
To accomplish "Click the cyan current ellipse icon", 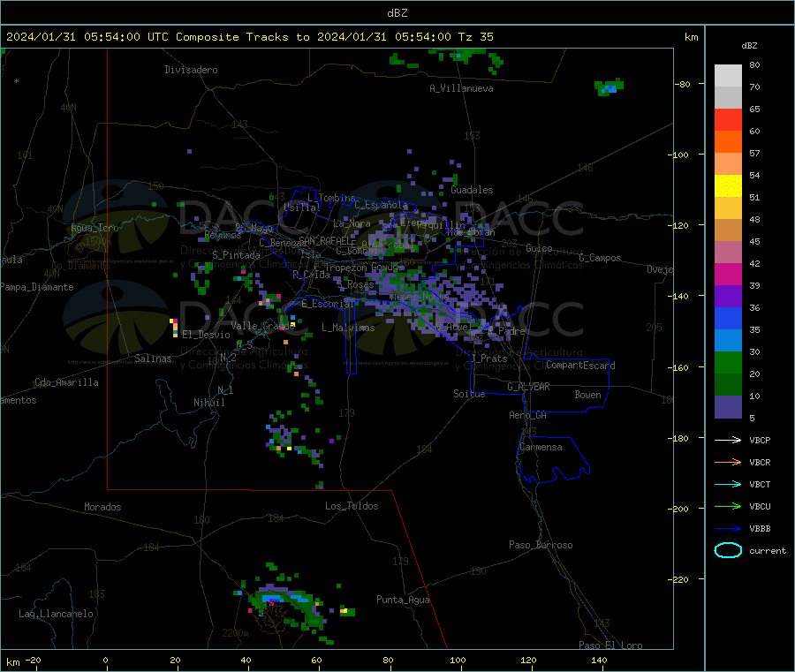I will [728, 550].
